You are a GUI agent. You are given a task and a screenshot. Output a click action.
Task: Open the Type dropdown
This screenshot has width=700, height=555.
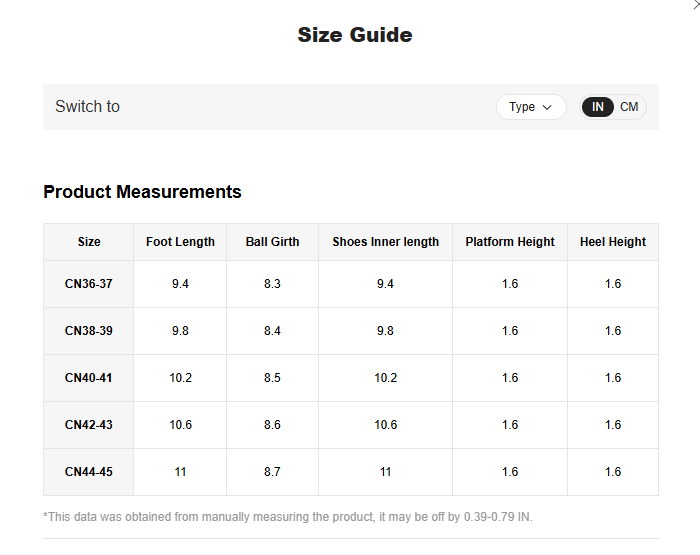(530, 107)
